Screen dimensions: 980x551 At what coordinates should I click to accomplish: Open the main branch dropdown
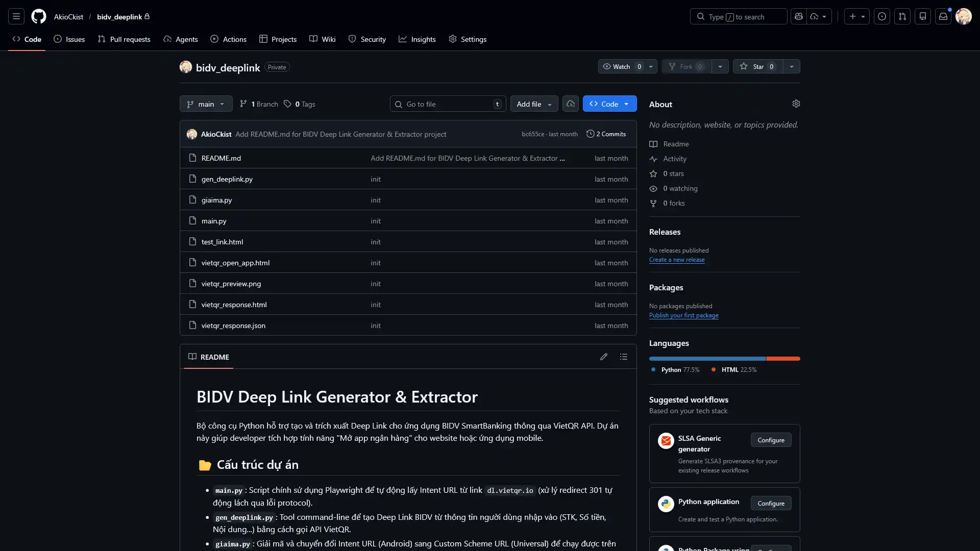(206, 104)
